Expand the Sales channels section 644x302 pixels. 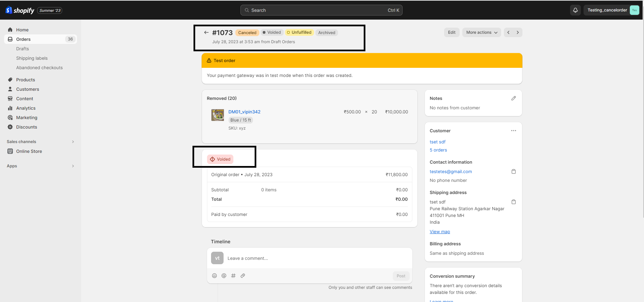pos(41,142)
